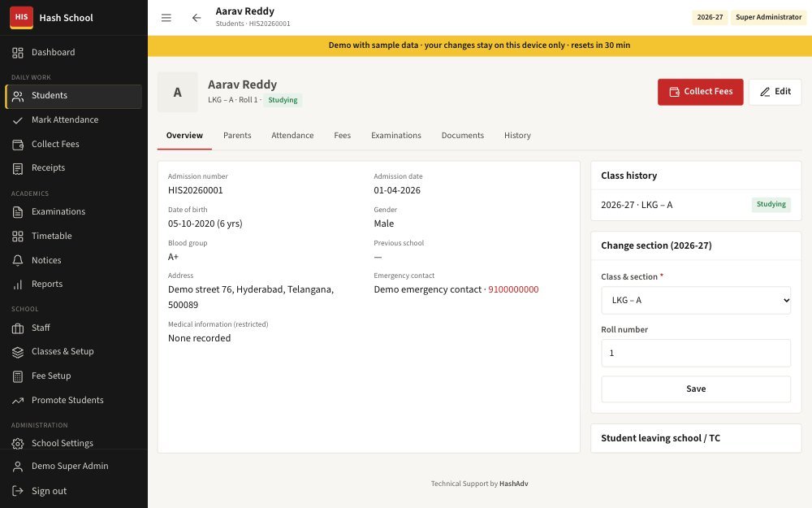Open the Documents tab
Screen dimensions: 812x508
coord(463,135)
